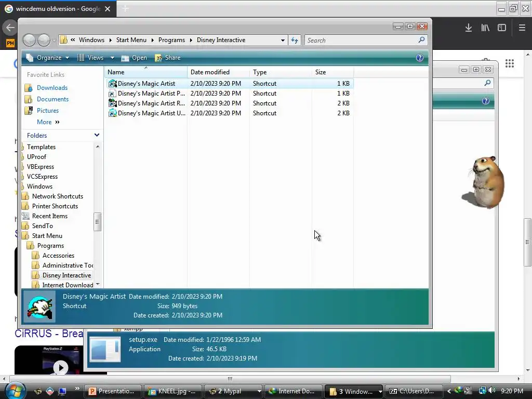Click the browser page vertical scrollbar thumb
Screen dimensions: 532x399
click(x=527, y=242)
